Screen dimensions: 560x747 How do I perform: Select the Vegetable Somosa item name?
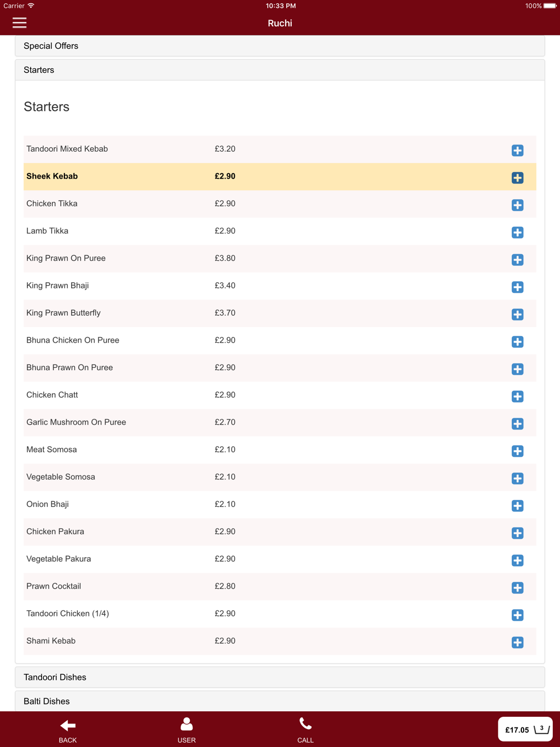pos(60,477)
